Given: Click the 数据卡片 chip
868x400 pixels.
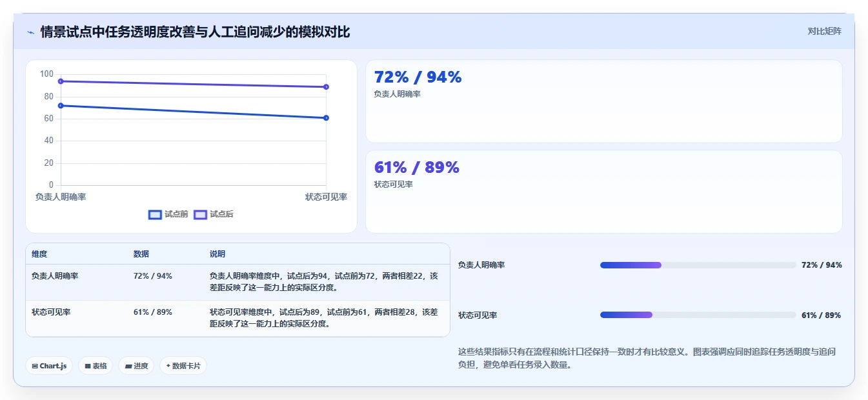Looking at the screenshot, I should pyautogui.click(x=183, y=366).
